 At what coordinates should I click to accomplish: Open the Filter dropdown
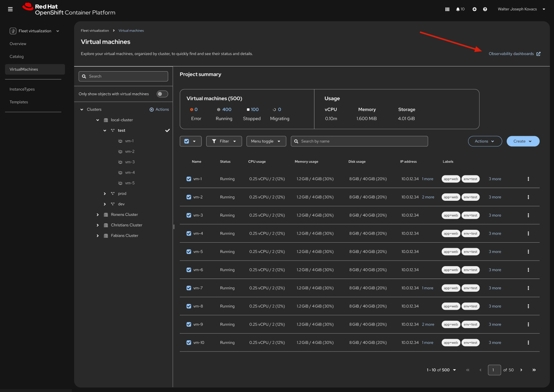point(224,141)
